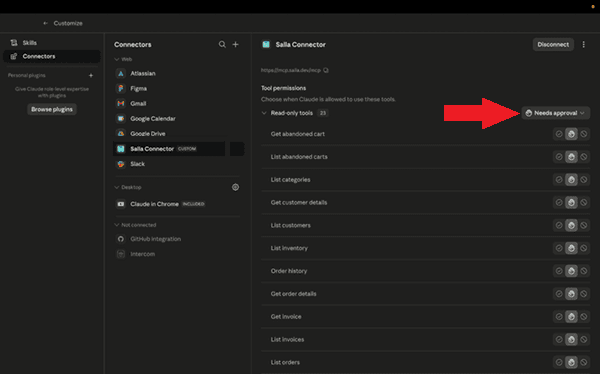
Task: Set List invoices to needs approval
Action: (x=571, y=340)
